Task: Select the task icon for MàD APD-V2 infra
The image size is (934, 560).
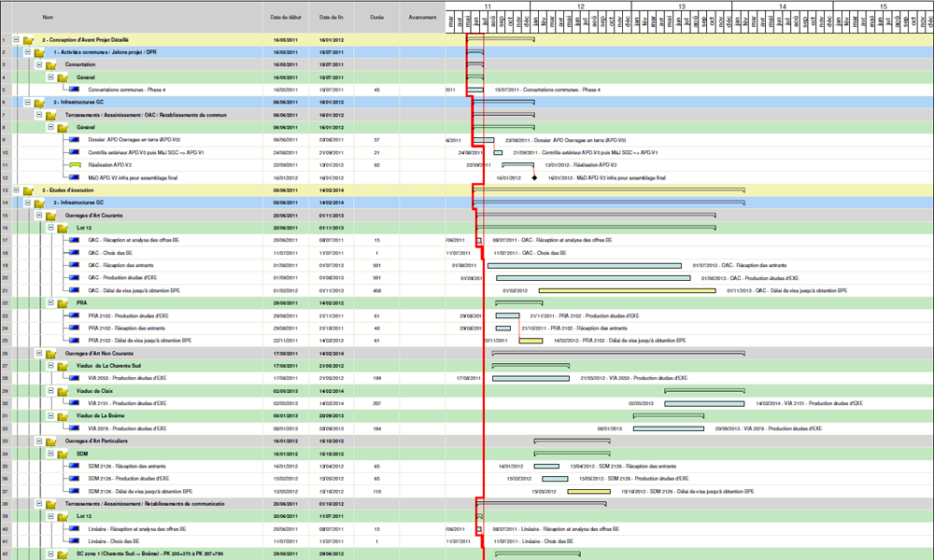Action: tap(75, 177)
